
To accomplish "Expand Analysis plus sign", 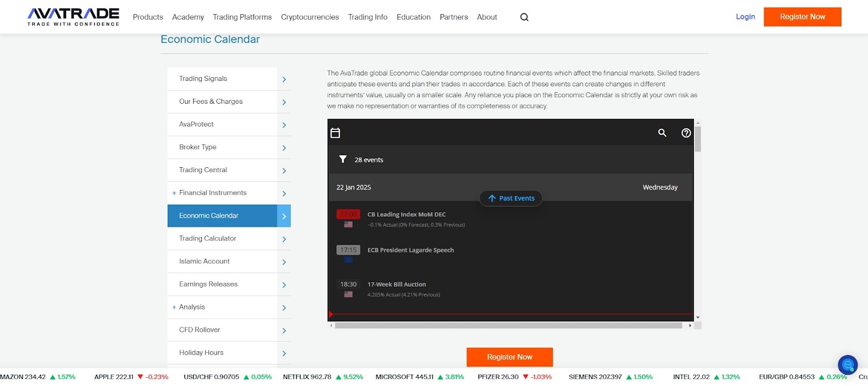I will (x=174, y=307).
